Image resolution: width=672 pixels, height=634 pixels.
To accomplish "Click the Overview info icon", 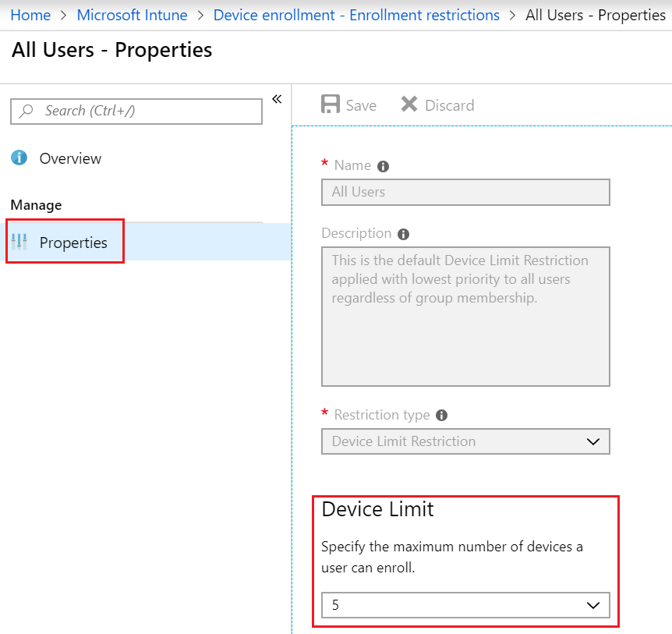I will (x=19, y=158).
